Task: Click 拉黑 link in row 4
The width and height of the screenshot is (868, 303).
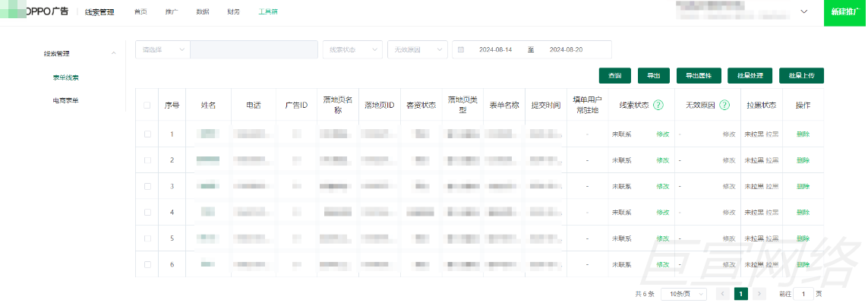Action: (x=772, y=212)
